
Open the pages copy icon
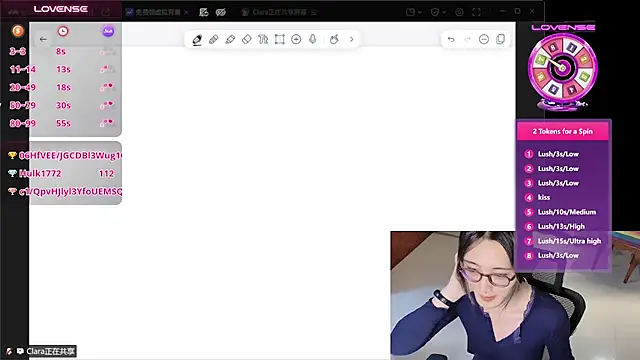pos(500,39)
